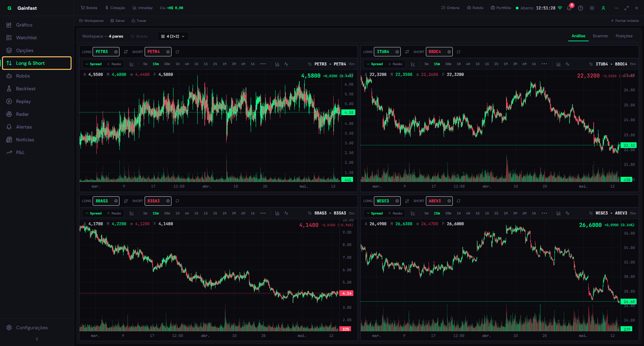The width and height of the screenshot is (644, 346).
Task: Open Configurações in the sidebar
Action: pyautogui.click(x=37, y=328)
